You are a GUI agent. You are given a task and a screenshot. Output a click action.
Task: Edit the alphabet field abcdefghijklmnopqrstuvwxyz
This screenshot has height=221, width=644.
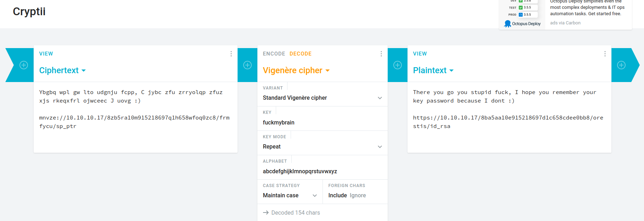pos(323,171)
